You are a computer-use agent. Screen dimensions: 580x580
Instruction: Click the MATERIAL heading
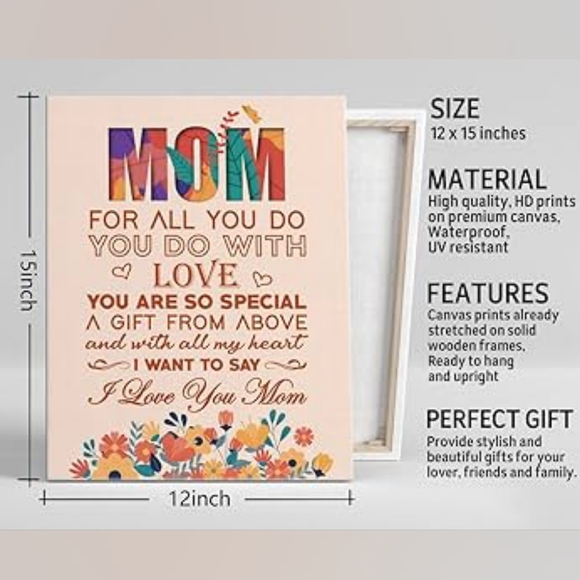[x=487, y=179]
